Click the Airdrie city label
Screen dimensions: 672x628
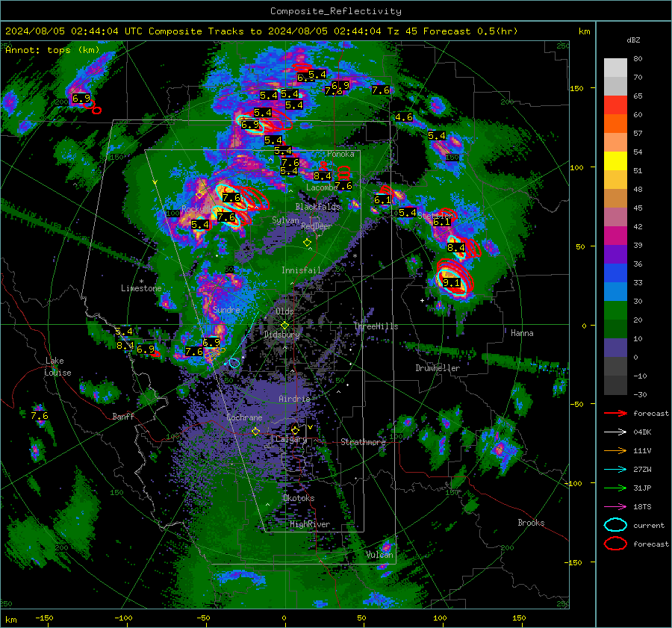[x=294, y=399]
